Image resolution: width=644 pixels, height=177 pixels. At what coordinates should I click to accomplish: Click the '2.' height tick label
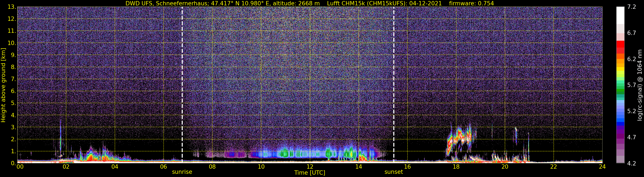point(13,139)
